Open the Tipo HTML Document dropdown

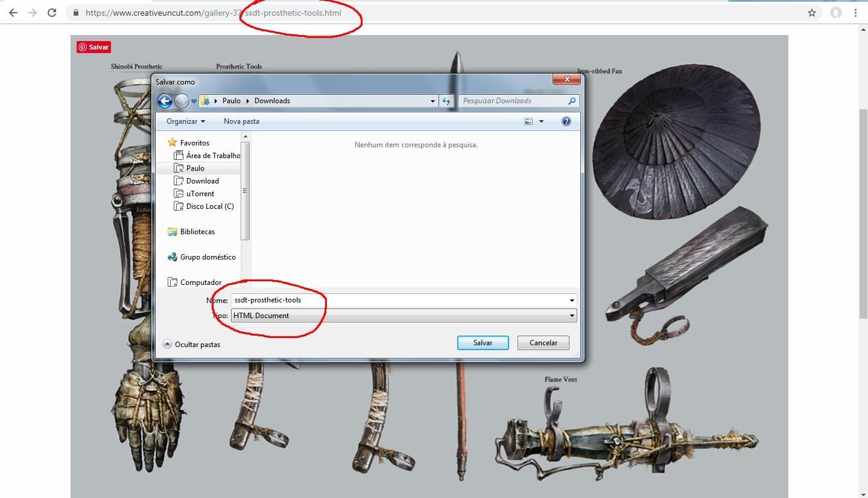point(404,316)
